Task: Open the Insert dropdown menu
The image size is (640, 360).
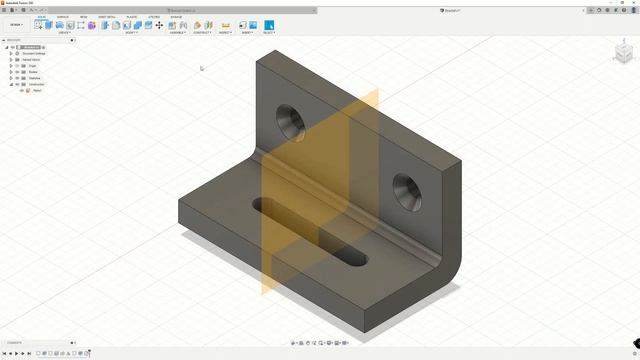Action: click(247, 33)
